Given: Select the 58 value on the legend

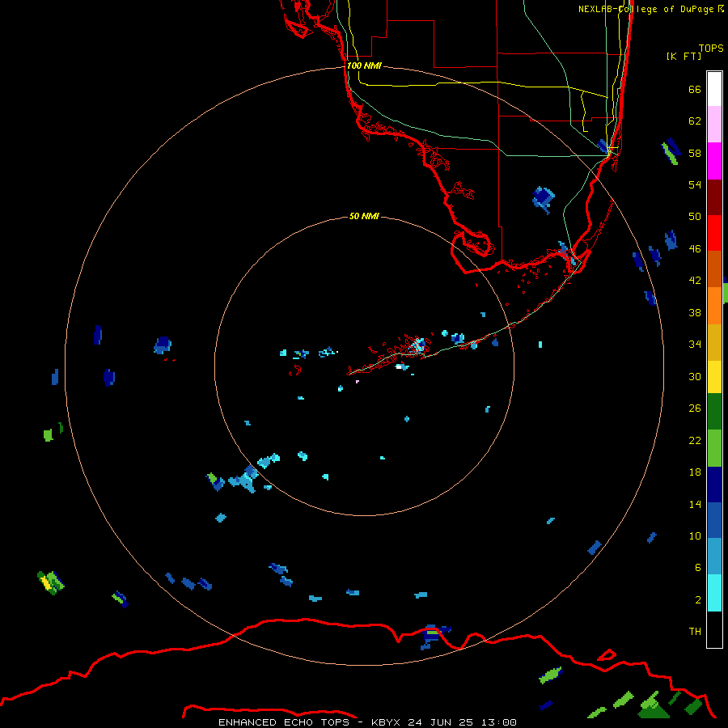Looking at the screenshot, I should 695,153.
